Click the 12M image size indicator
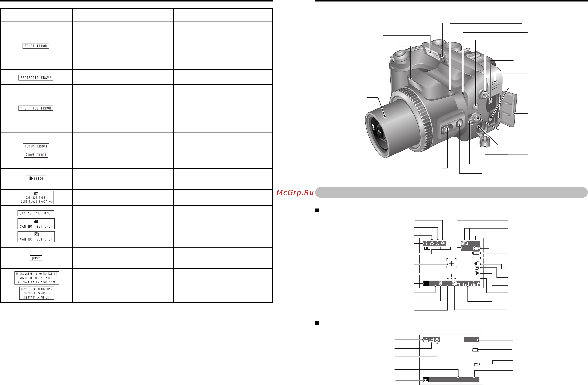This screenshot has width=588, height=385. coord(465,243)
